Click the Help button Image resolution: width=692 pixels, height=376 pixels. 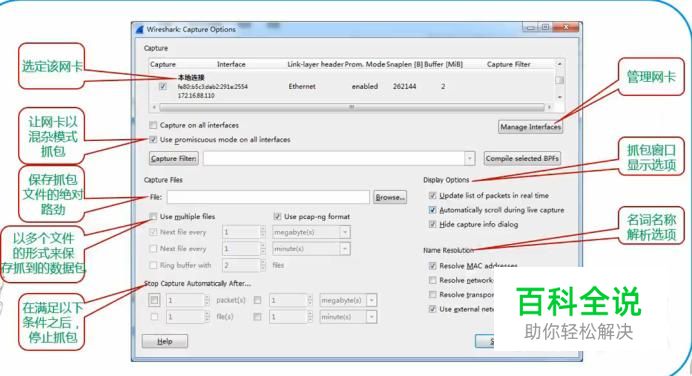pyautogui.click(x=165, y=341)
